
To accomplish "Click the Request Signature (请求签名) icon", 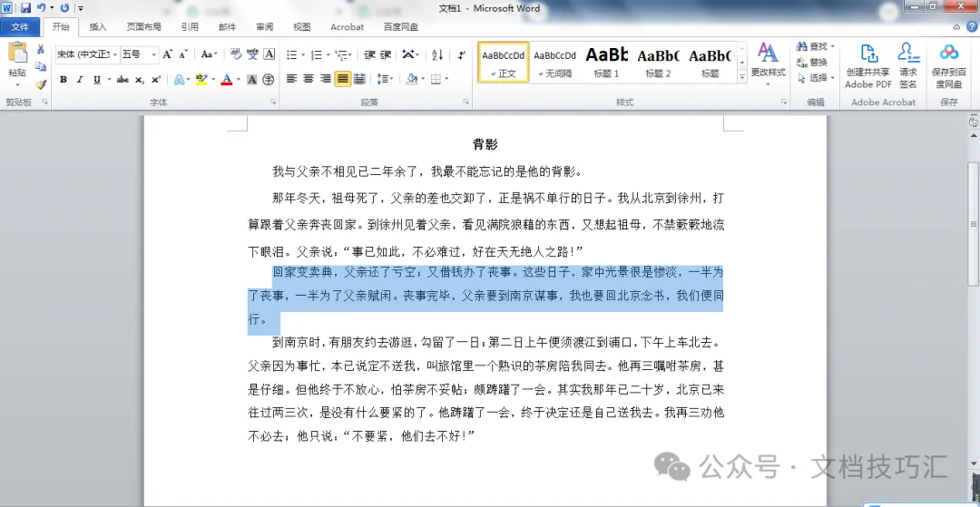I will [908, 66].
